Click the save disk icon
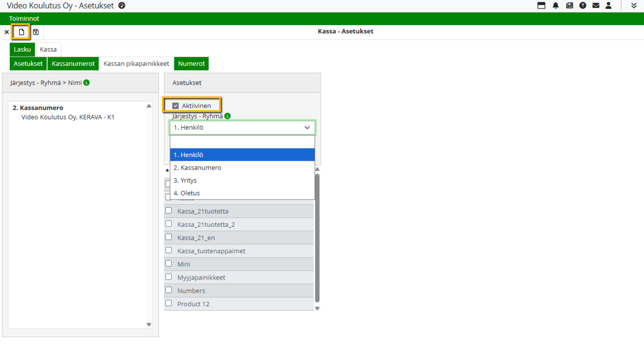Image resolution: width=644 pixels, height=346 pixels. pos(36,32)
